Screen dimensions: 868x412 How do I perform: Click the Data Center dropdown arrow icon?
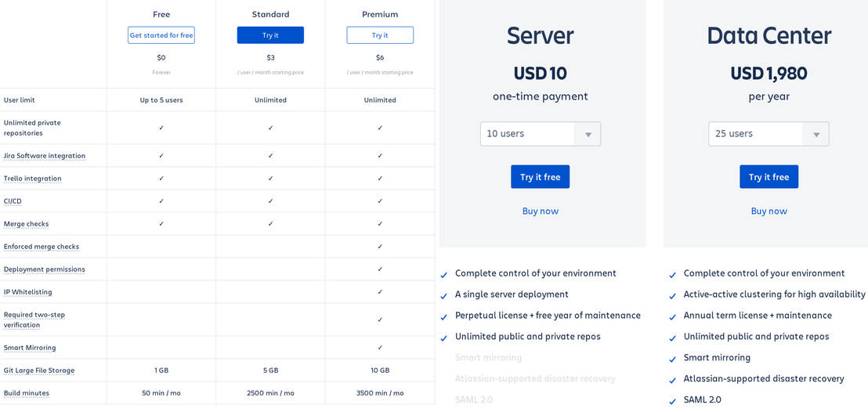coord(816,135)
